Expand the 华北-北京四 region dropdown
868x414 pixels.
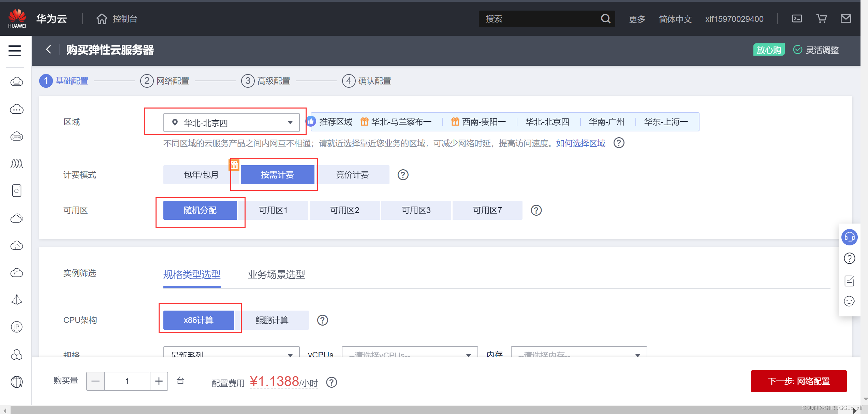(x=231, y=123)
